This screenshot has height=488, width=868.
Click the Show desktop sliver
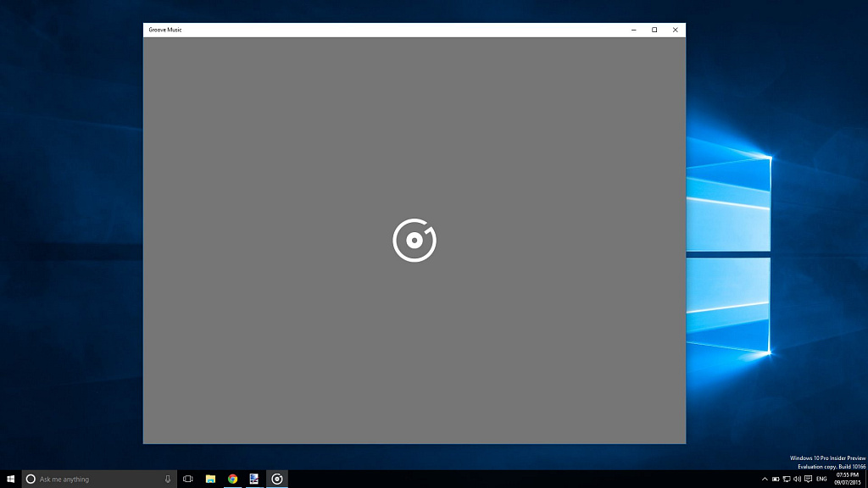(x=866, y=480)
